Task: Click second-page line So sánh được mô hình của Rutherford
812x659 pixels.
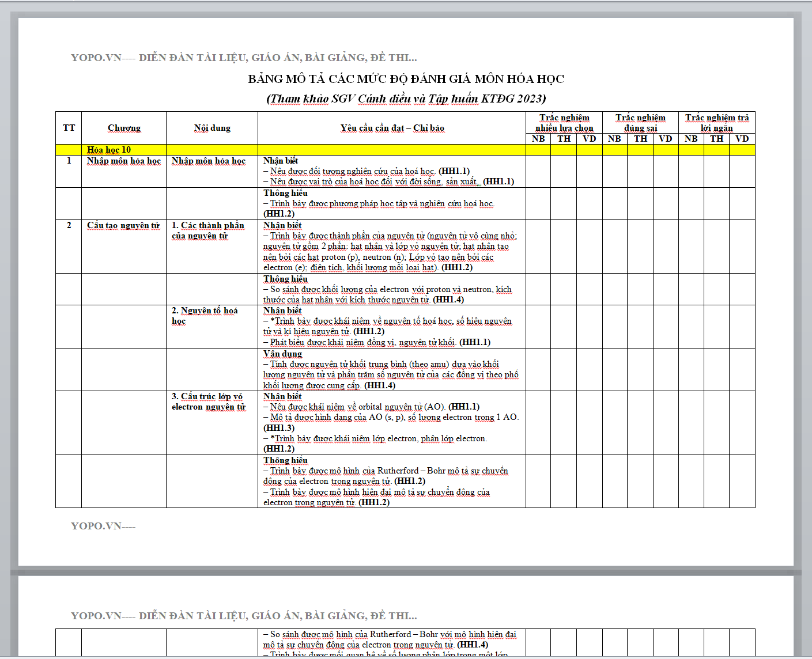Action: click(390, 639)
